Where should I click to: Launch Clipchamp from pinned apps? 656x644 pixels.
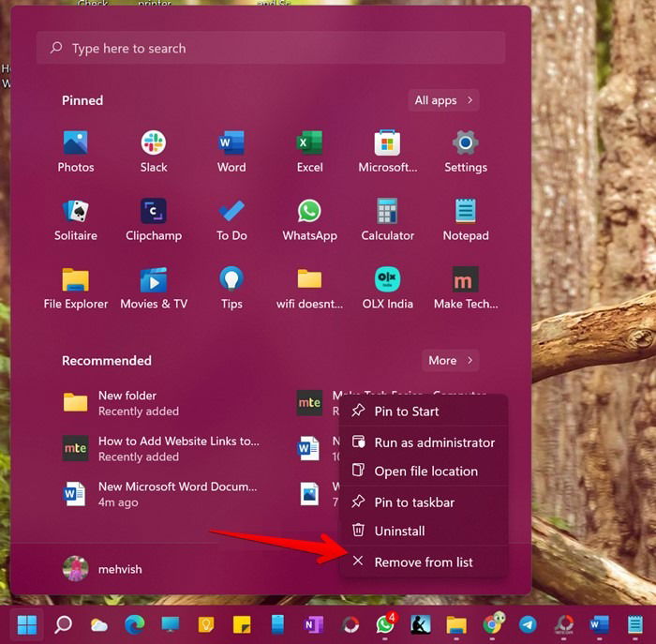(154, 219)
